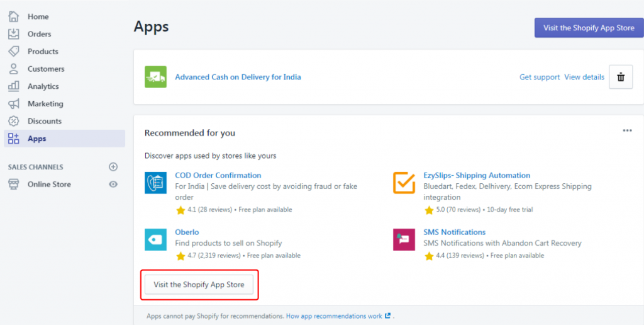The width and height of the screenshot is (644, 325).
Task: Click Get support link
Action: coord(540,77)
